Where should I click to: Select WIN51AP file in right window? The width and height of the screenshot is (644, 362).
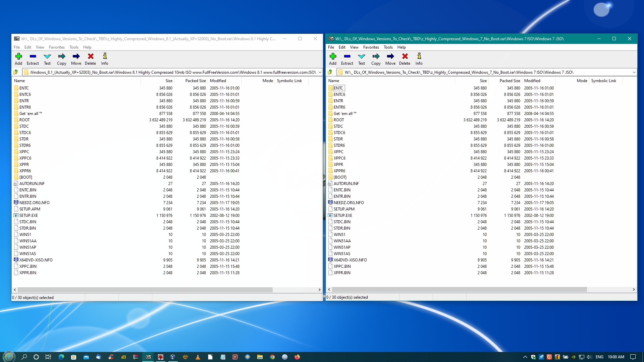[342, 247]
